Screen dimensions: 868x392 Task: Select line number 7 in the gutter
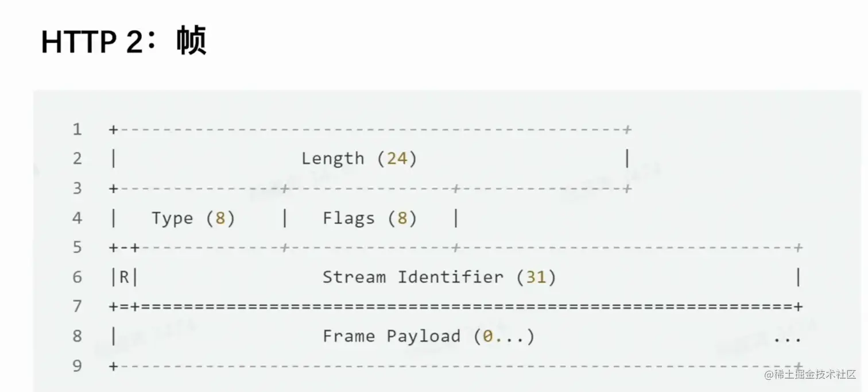(77, 306)
